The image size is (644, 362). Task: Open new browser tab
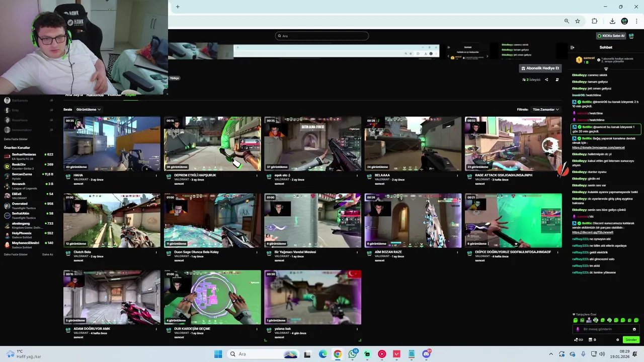pyautogui.click(x=178, y=7)
